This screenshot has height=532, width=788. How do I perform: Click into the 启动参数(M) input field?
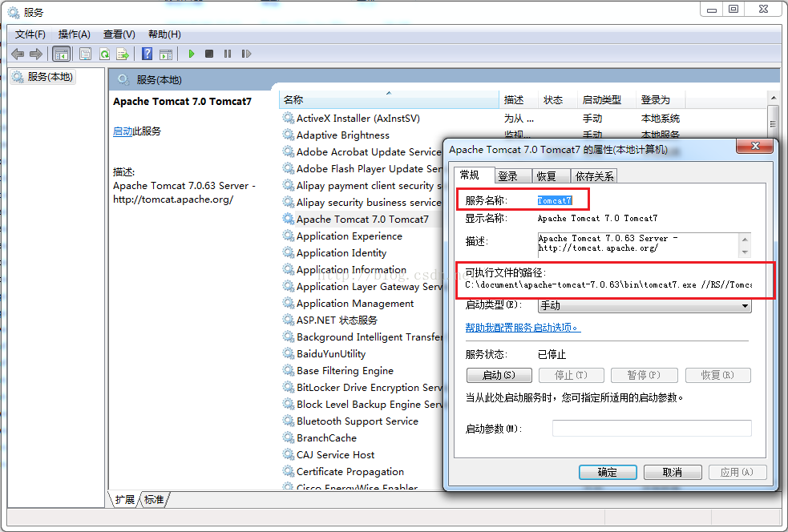[x=652, y=428]
